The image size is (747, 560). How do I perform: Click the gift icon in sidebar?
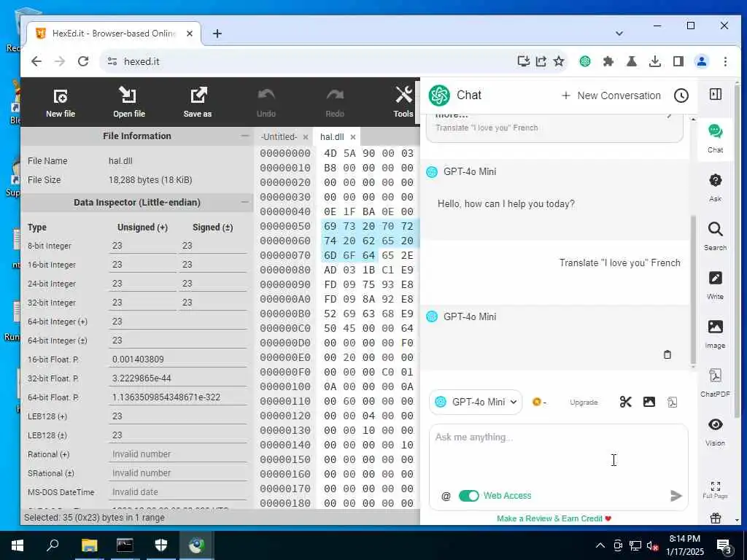(715, 518)
